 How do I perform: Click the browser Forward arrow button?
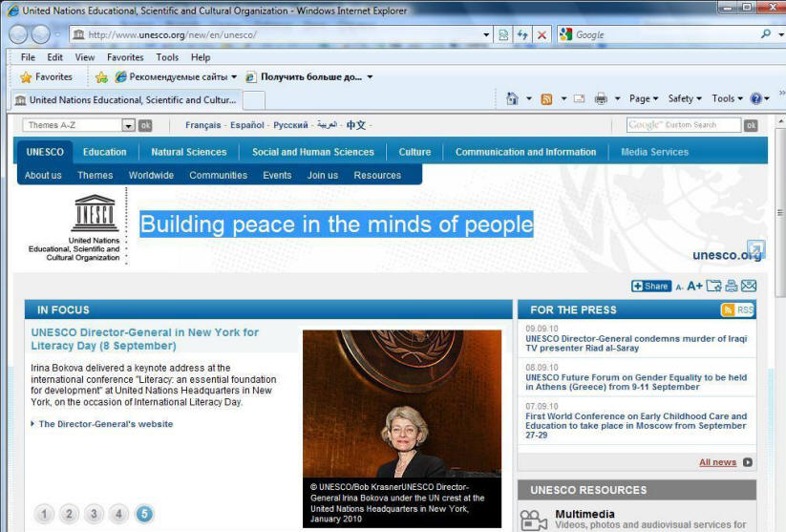(x=41, y=34)
